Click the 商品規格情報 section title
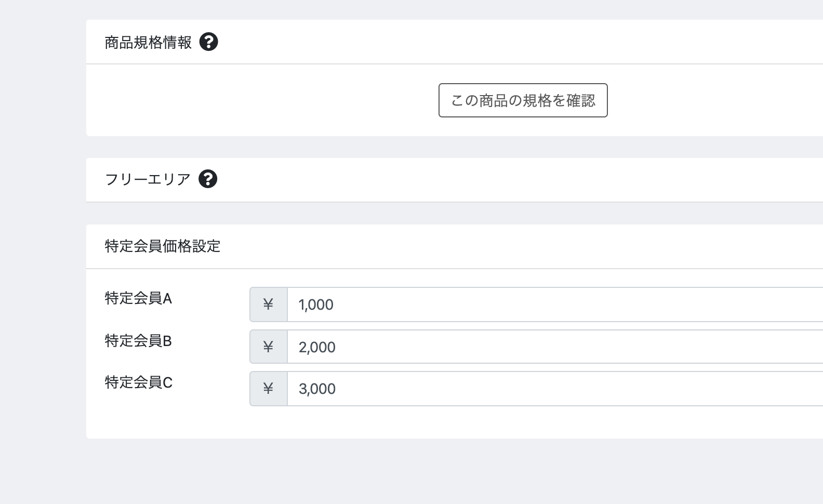The width and height of the screenshot is (823, 504). 148,42
